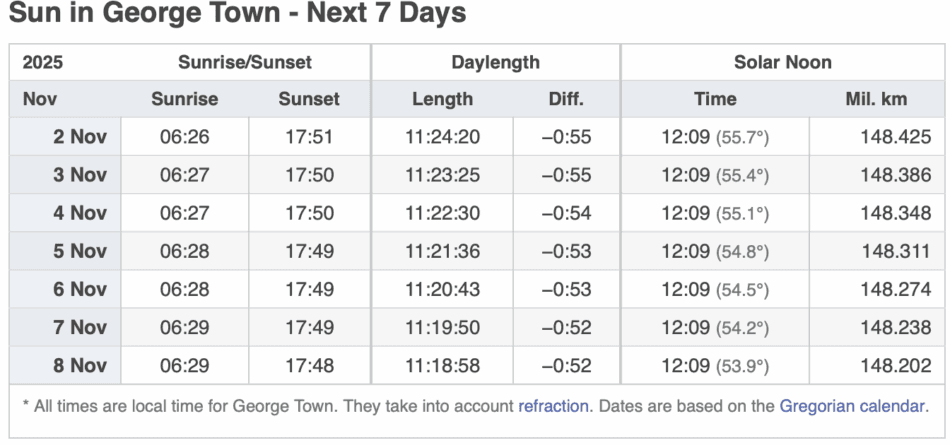The height and width of the screenshot is (445, 950).
Task: Open the Gregorian calendar link
Action: 852,407
